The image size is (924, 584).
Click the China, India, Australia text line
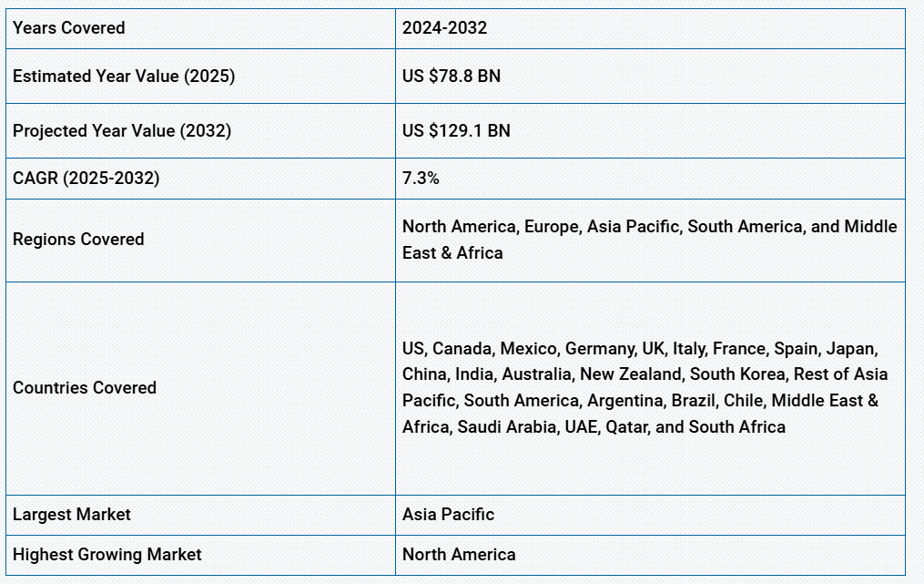point(645,374)
